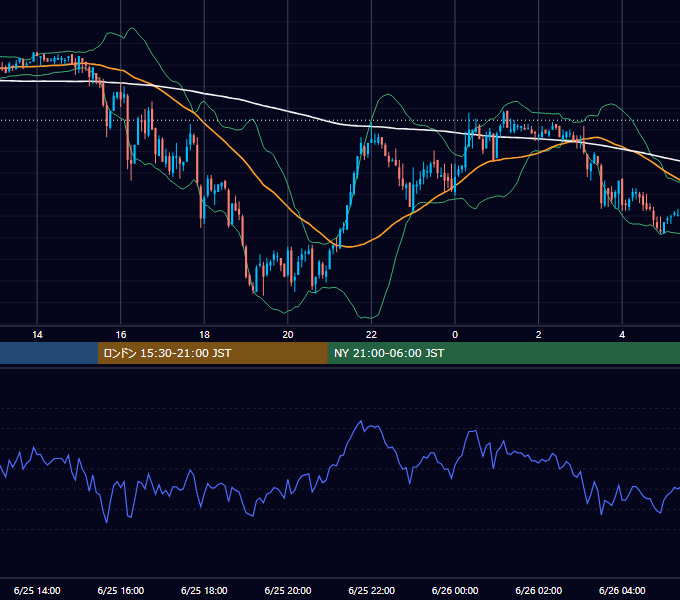Click the 22 hour label on upper axis
The height and width of the screenshot is (600, 680).
tap(371, 335)
